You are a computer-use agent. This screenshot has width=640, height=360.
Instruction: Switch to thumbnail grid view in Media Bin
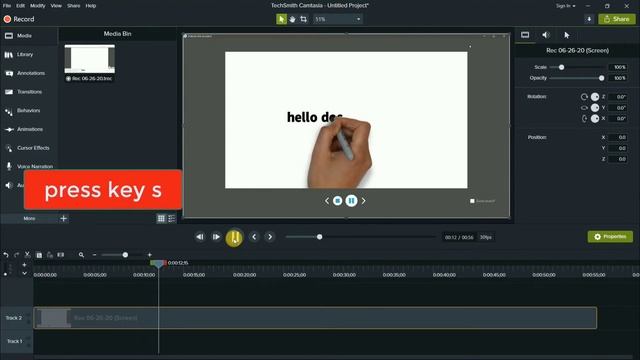tap(161, 219)
